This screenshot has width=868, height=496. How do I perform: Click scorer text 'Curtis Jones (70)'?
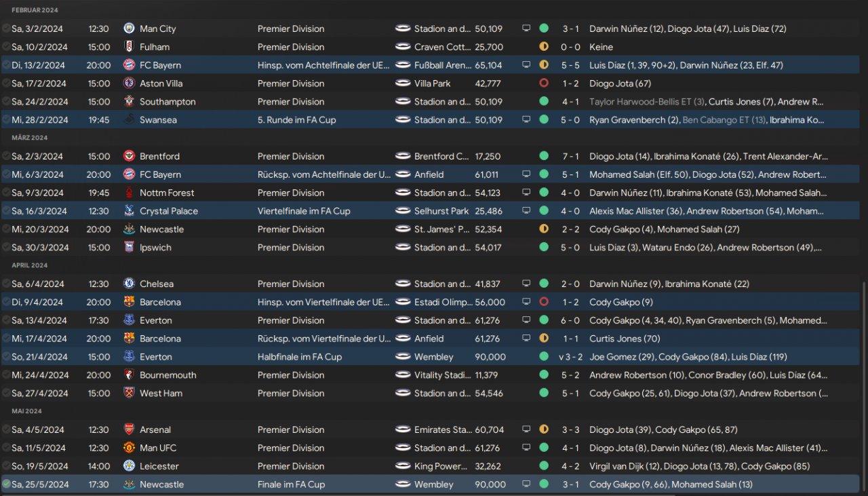tap(625, 339)
